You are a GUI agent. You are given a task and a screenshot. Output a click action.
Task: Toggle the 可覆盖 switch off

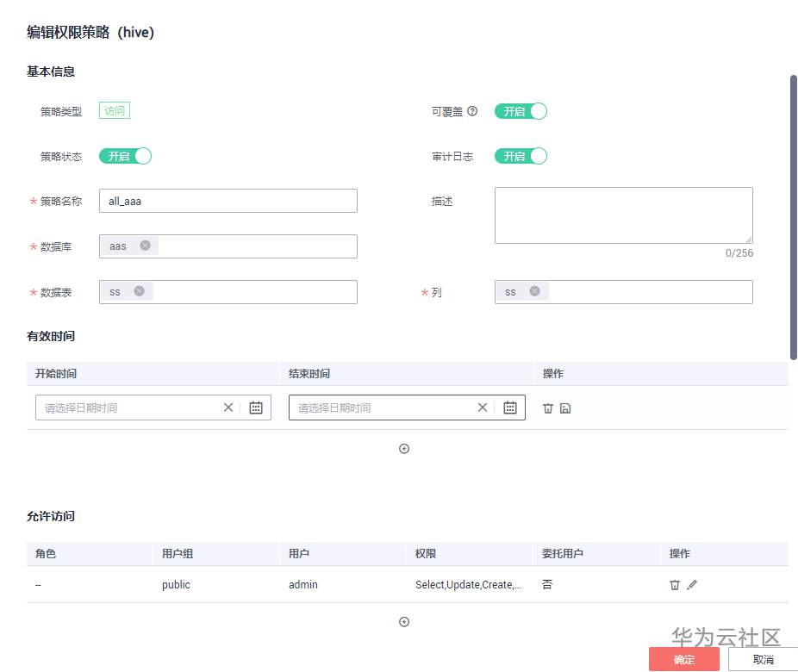tap(521, 110)
